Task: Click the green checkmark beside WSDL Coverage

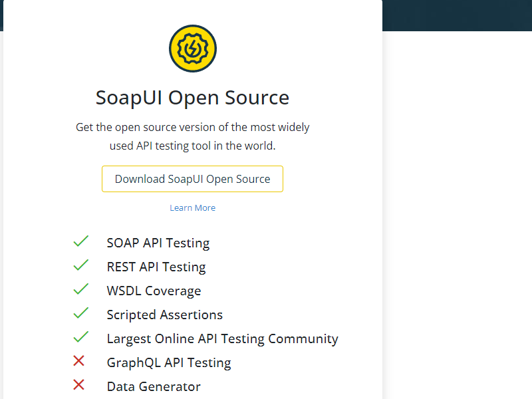Action: pyautogui.click(x=80, y=289)
